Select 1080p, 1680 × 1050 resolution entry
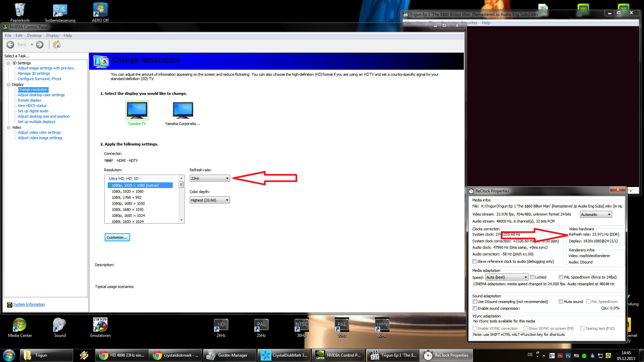 point(128,203)
